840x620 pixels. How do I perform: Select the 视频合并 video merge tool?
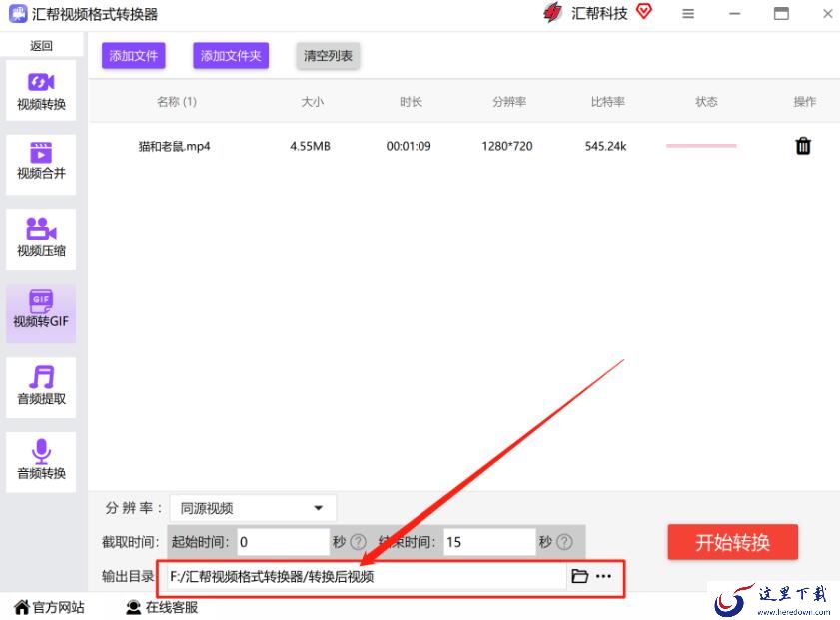click(41, 161)
